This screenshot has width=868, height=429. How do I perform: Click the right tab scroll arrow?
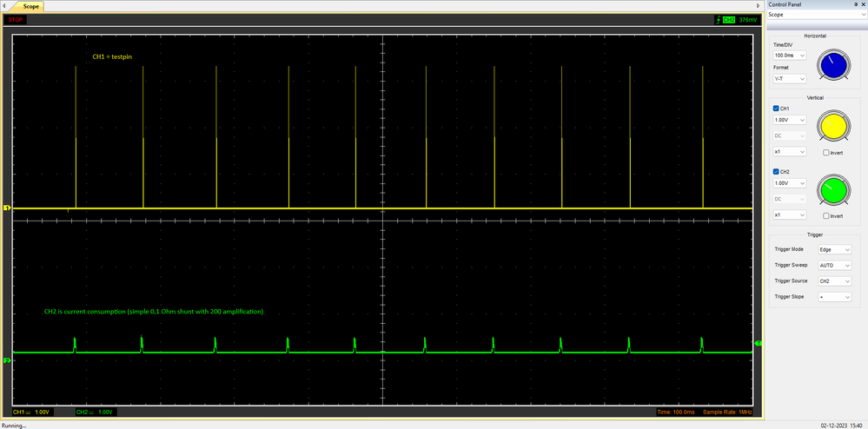[x=759, y=5]
